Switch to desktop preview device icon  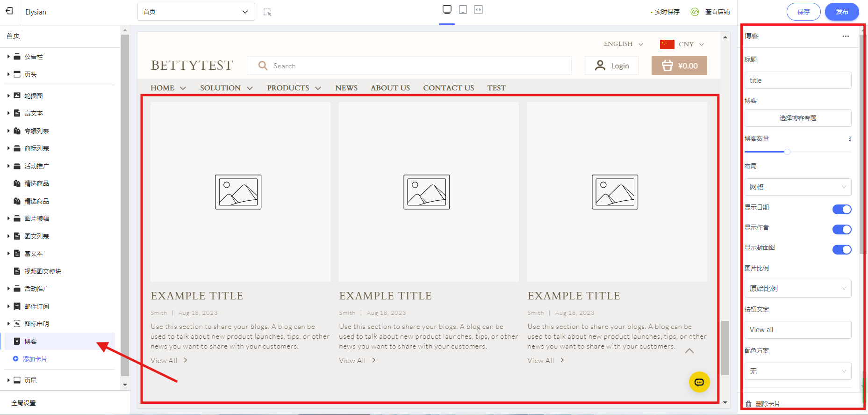pos(447,10)
